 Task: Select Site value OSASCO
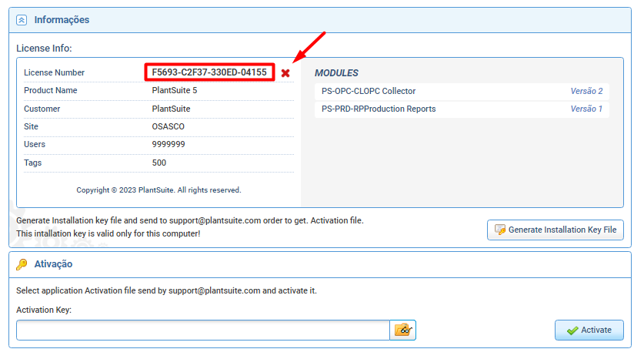click(x=168, y=126)
